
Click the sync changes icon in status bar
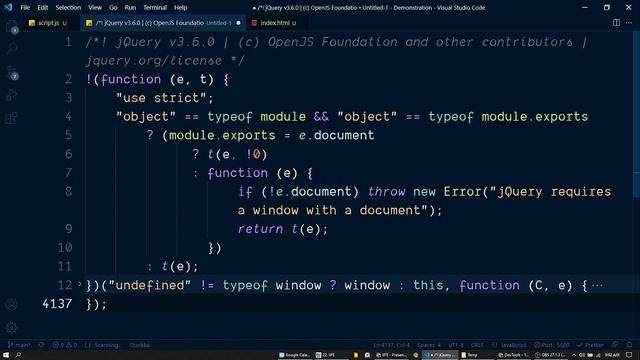pyautogui.click(x=42, y=345)
